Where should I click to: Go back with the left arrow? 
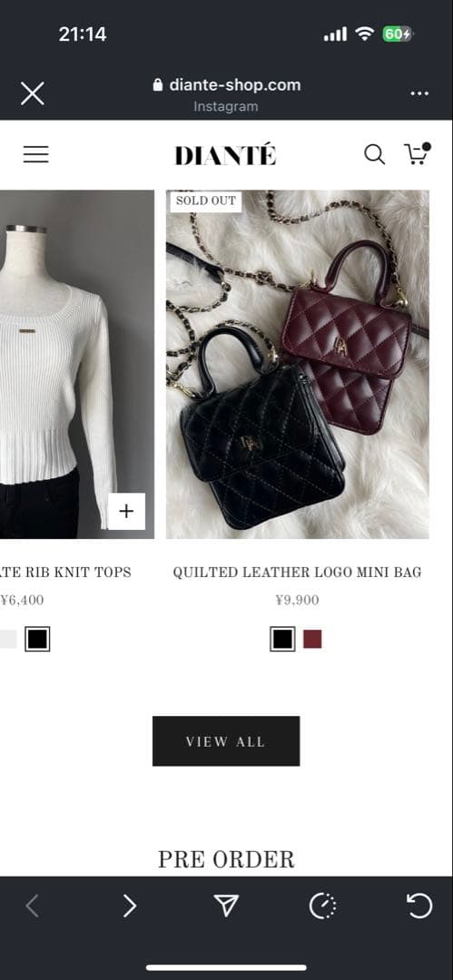33,906
